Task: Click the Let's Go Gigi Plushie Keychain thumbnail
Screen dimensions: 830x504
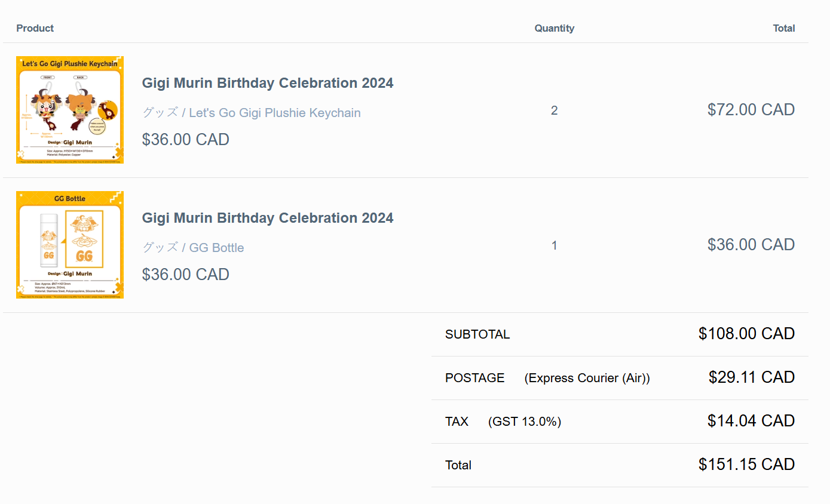Action: click(x=70, y=110)
